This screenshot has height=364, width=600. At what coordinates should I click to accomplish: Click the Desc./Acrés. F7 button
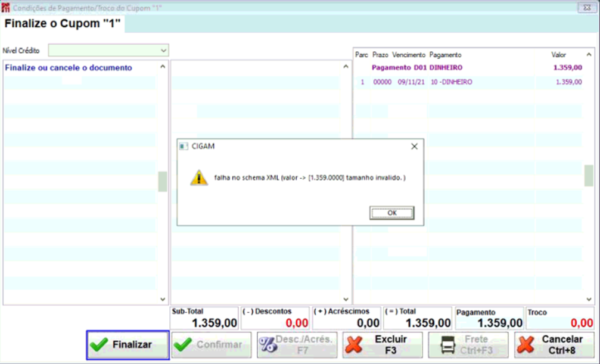[x=297, y=345]
